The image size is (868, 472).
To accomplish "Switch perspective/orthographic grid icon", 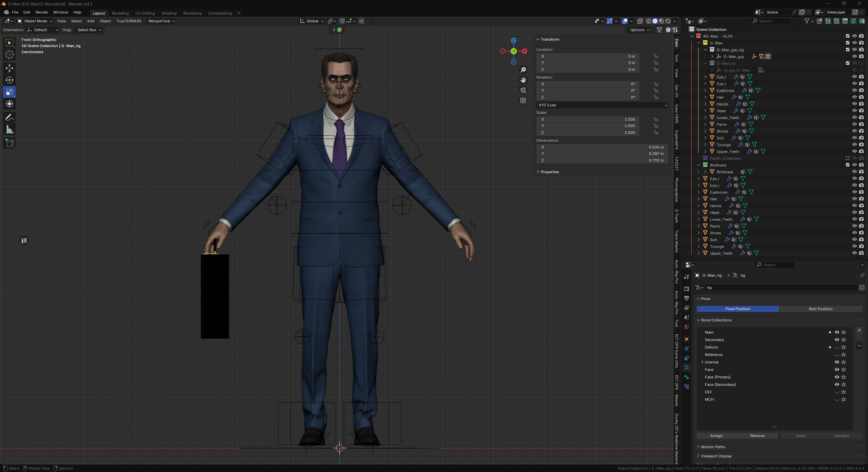I will (x=523, y=100).
